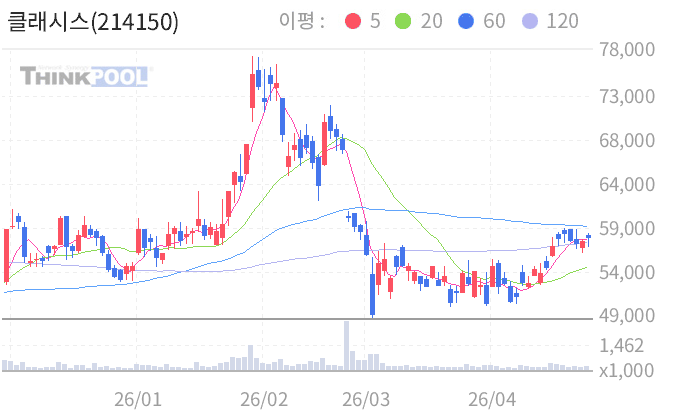This screenshot has width=686, height=420.
Task: Click the 26/01 date axis label
Action: coord(138,399)
